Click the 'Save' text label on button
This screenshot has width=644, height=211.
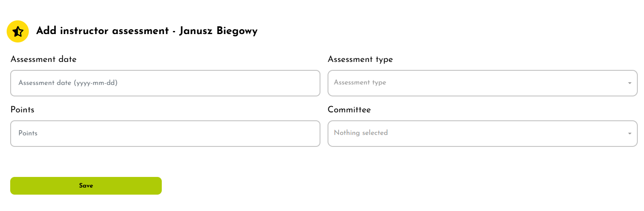click(86, 186)
